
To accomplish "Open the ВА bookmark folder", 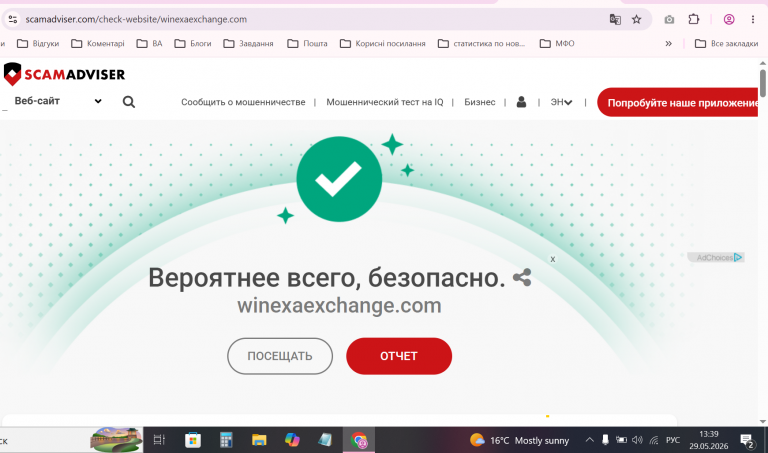I will [x=149, y=44].
